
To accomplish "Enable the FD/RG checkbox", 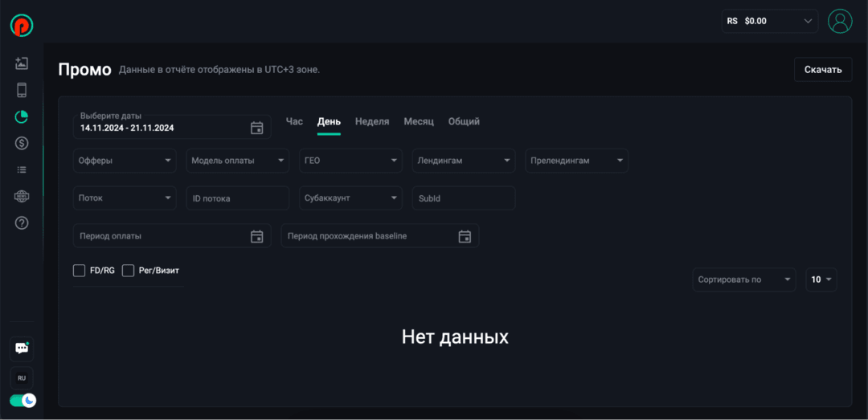I will point(79,271).
